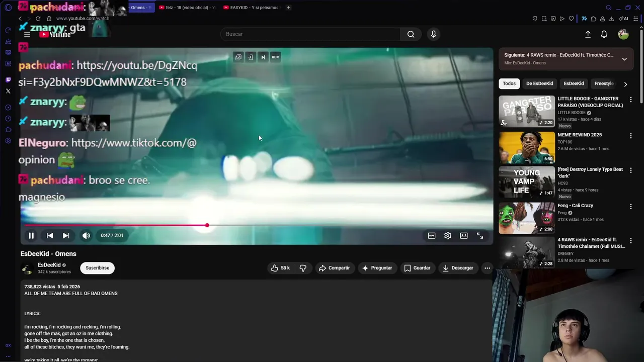Image resolution: width=644 pixels, height=362 pixels.
Task: Seek using the red video progress bar
Action: coord(257,225)
